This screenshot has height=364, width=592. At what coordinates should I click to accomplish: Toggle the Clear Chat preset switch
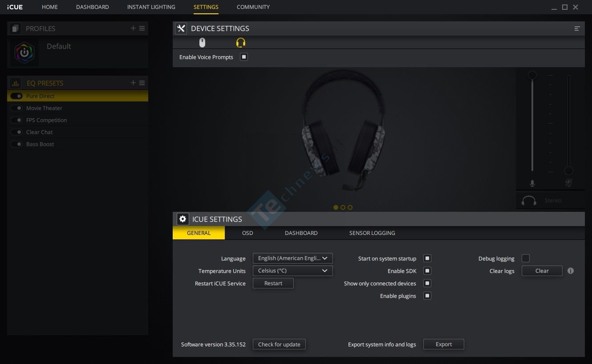pos(16,132)
